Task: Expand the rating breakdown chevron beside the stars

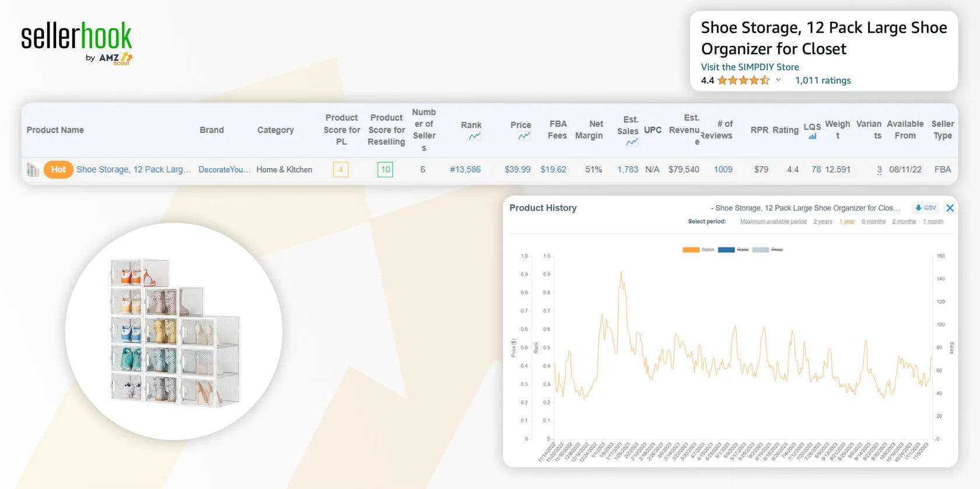Action: tap(778, 80)
